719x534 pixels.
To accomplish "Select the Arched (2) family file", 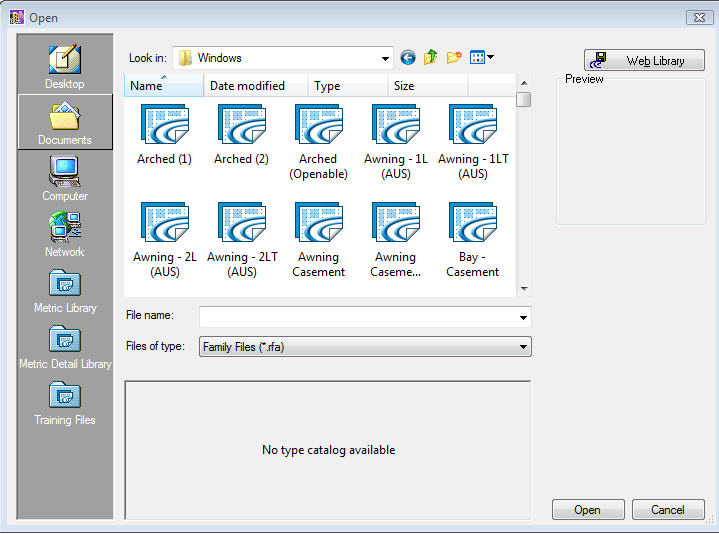I will point(241,135).
